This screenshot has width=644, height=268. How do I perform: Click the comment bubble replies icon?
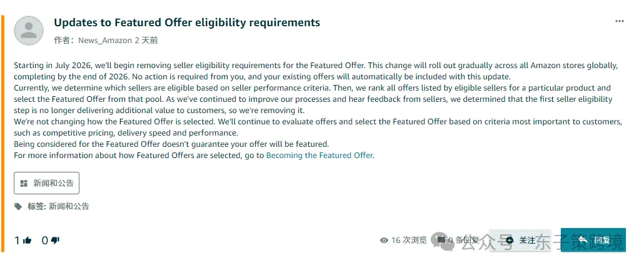441,240
